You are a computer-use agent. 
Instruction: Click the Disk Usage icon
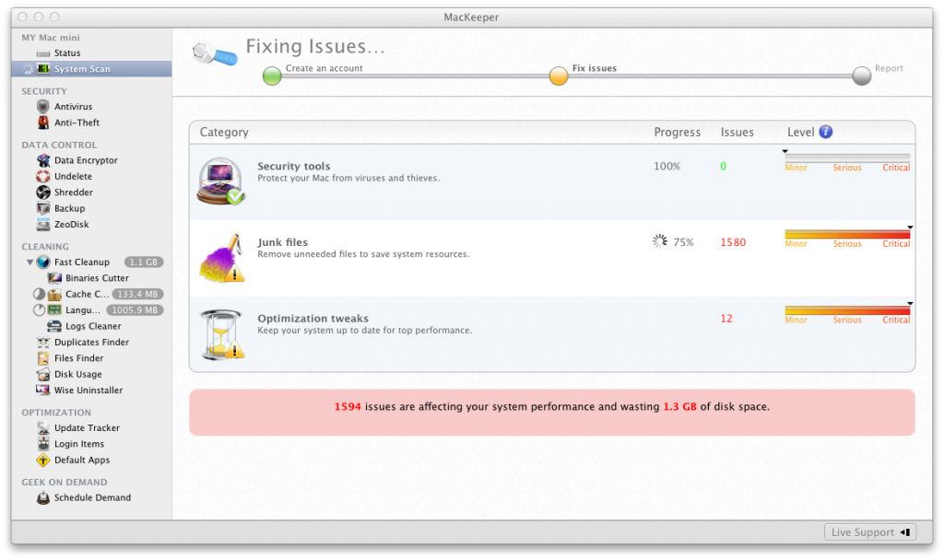click(x=42, y=374)
